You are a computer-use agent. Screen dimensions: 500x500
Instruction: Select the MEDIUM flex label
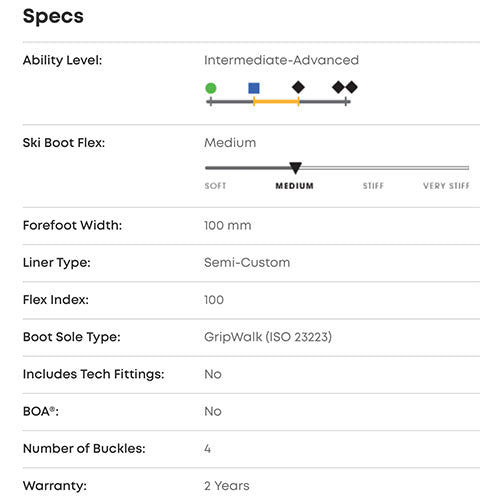point(294,186)
